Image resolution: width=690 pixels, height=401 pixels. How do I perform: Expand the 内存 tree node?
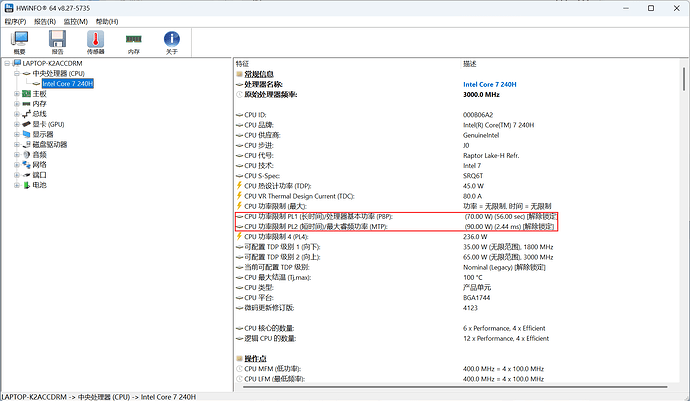click(16, 104)
